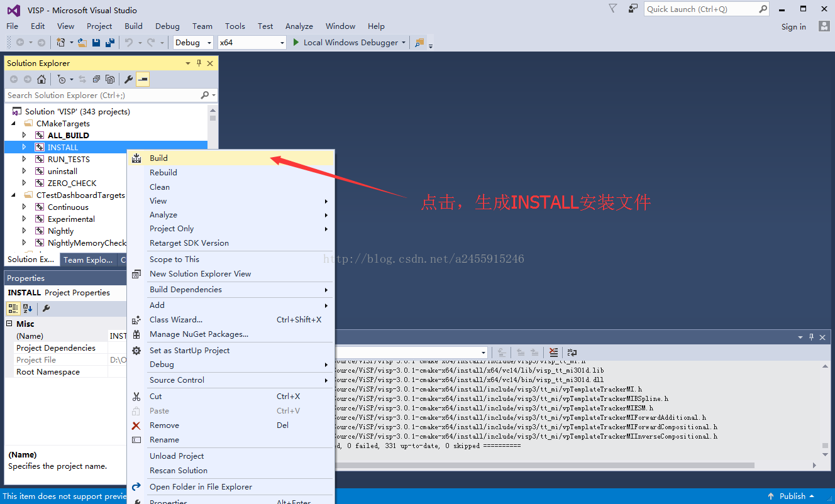The image size is (835, 504).
Task: Click the Clear All icon in Output
Action: coord(553,353)
